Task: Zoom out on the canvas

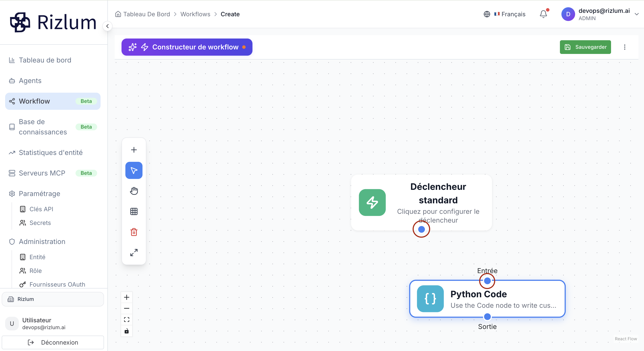Action: [x=127, y=308]
